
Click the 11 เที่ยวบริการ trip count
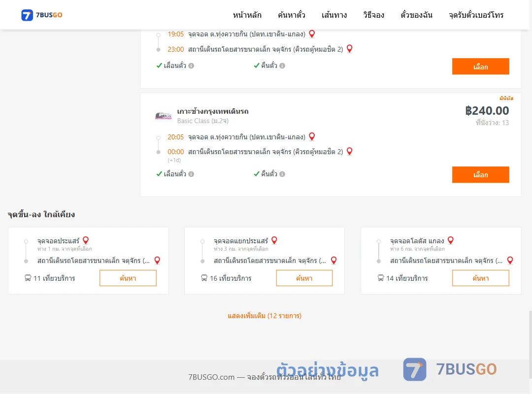pos(54,278)
